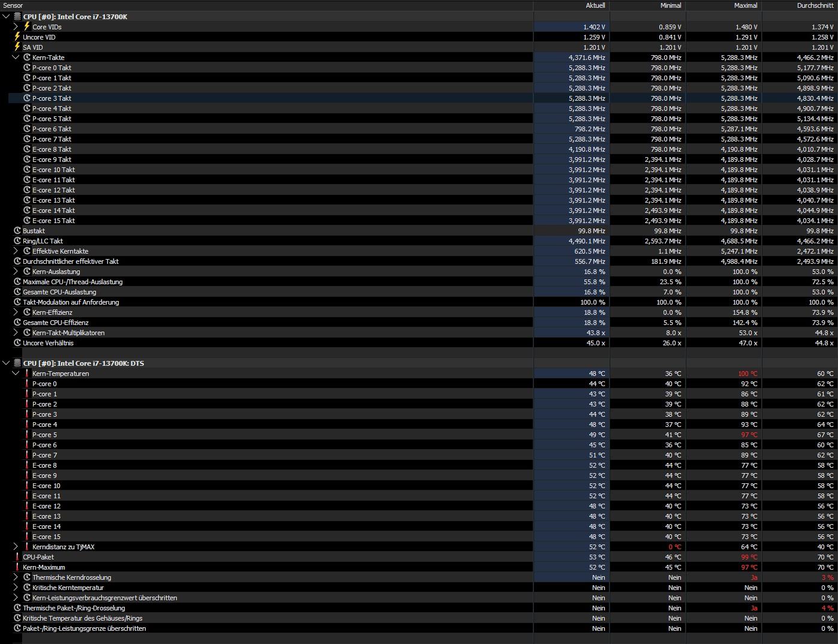Viewport: 838px width, 644px height.
Task: Click the clock icon of Thermische Paket-/Ring-Drosselung
Action: coord(17,608)
